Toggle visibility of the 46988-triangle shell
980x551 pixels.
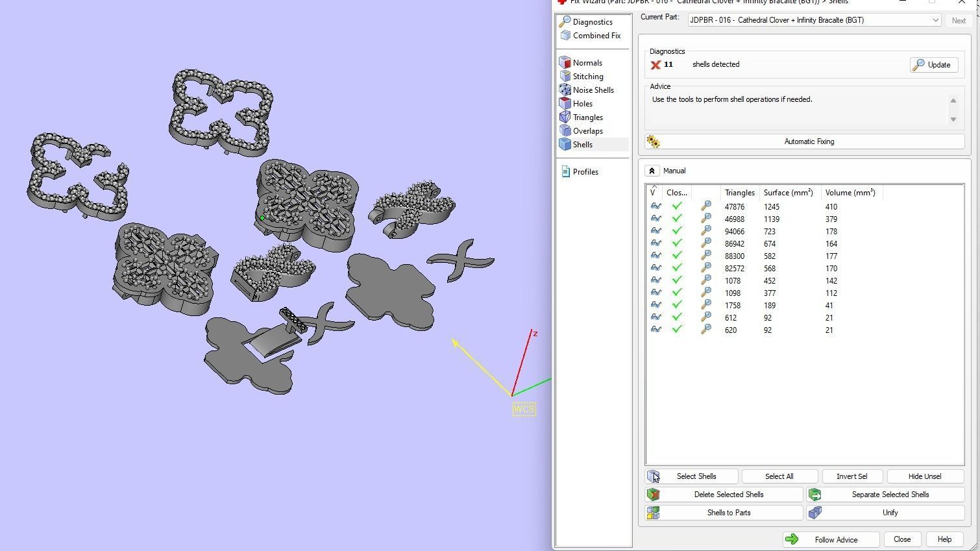pos(655,219)
